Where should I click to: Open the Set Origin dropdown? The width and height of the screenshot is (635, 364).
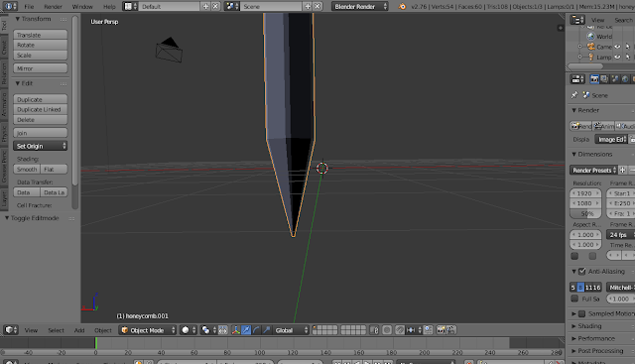[x=40, y=146]
